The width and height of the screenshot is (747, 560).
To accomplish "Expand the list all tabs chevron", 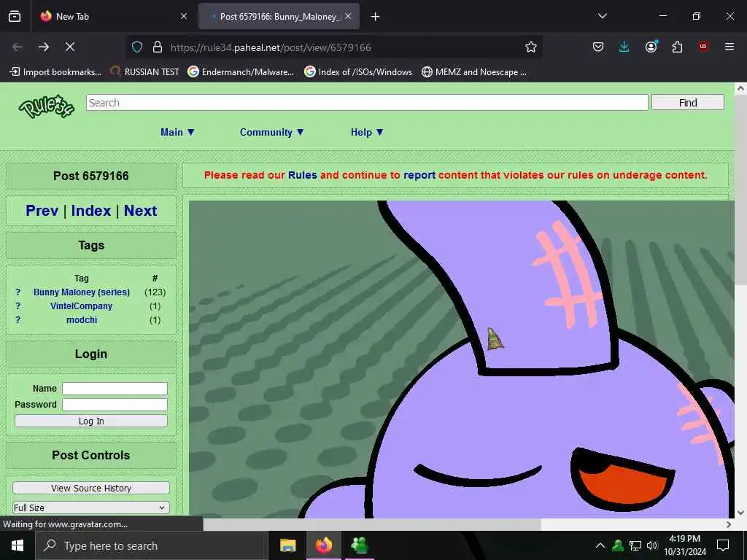I will pyautogui.click(x=602, y=16).
